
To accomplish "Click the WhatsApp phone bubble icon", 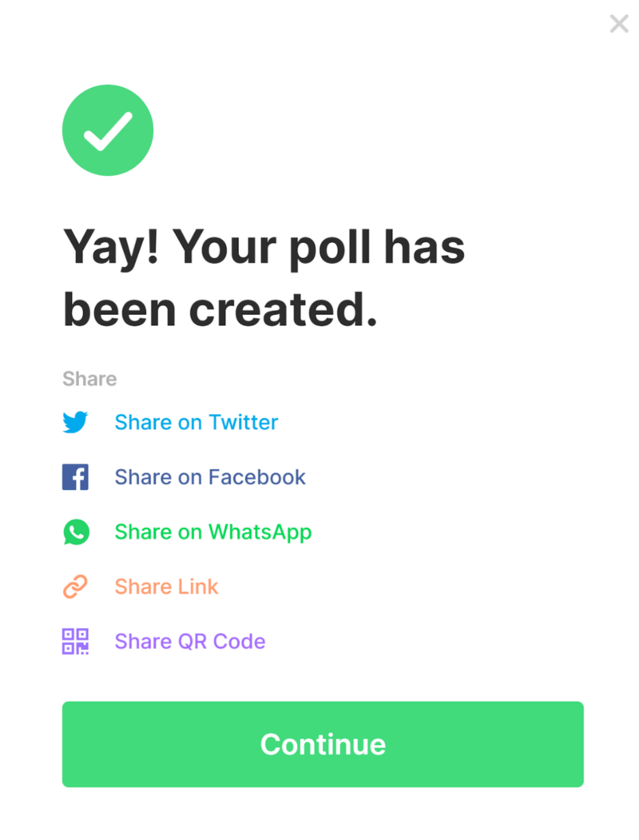I will coord(76,532).
